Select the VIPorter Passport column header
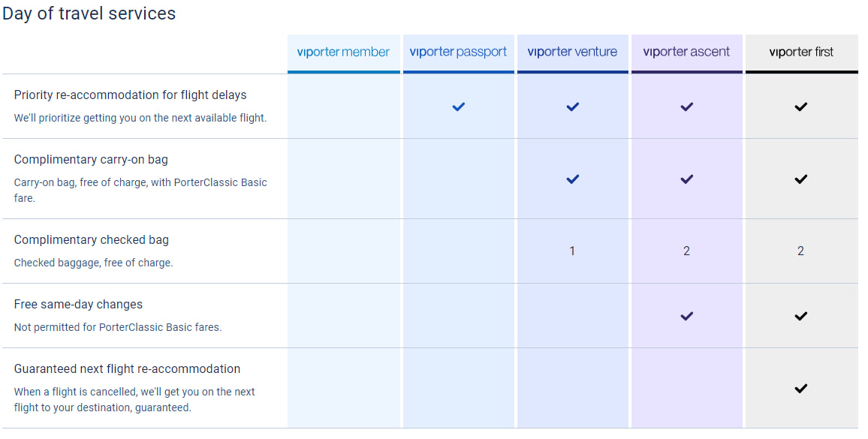Image resolution: width=868 pixels, height=439 pixels. tap(458, 52)
